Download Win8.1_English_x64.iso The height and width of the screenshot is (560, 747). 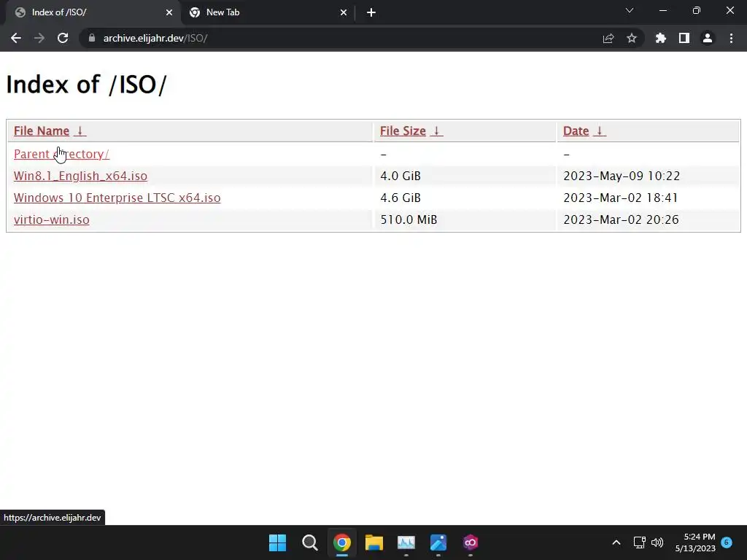[x=80, y=176]
